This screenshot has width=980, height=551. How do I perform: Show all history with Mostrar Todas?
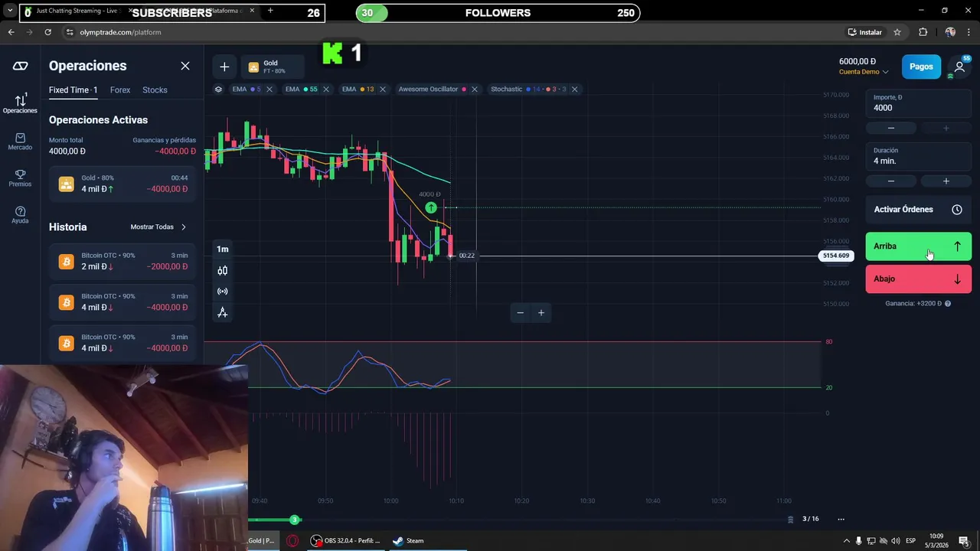pyautogui.click(x=158, y=227)
